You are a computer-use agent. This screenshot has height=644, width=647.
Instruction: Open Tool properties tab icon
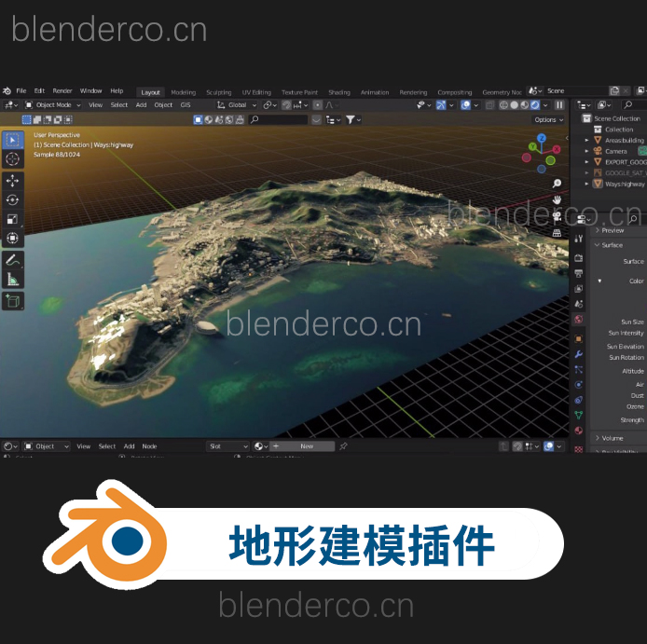point(579,239)
